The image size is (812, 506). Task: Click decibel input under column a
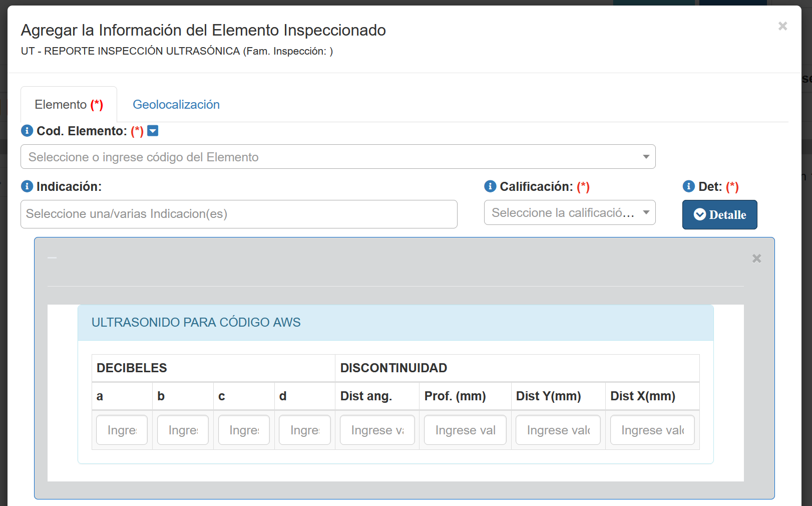click(x=122, y=430)
